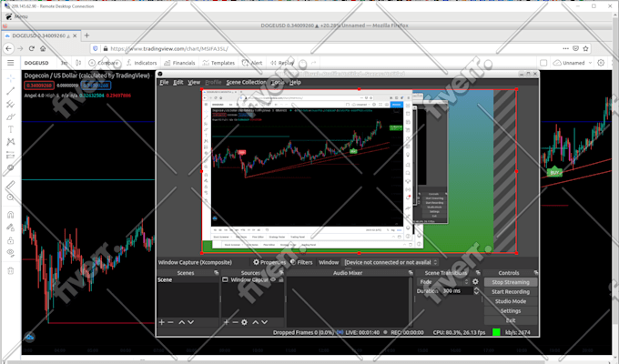Open the File menu in OBS
This screenshot has width=619, height=364.
click(x=164, y=82)
